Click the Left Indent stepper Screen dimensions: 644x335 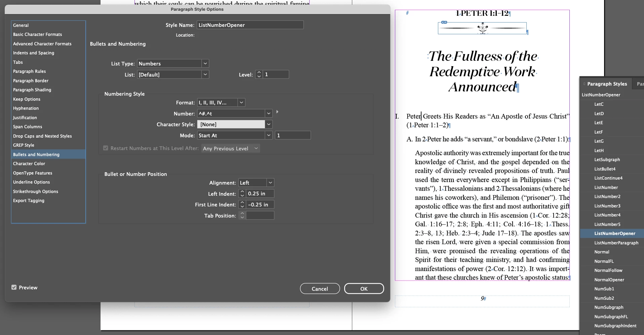[x=242, y=194]
